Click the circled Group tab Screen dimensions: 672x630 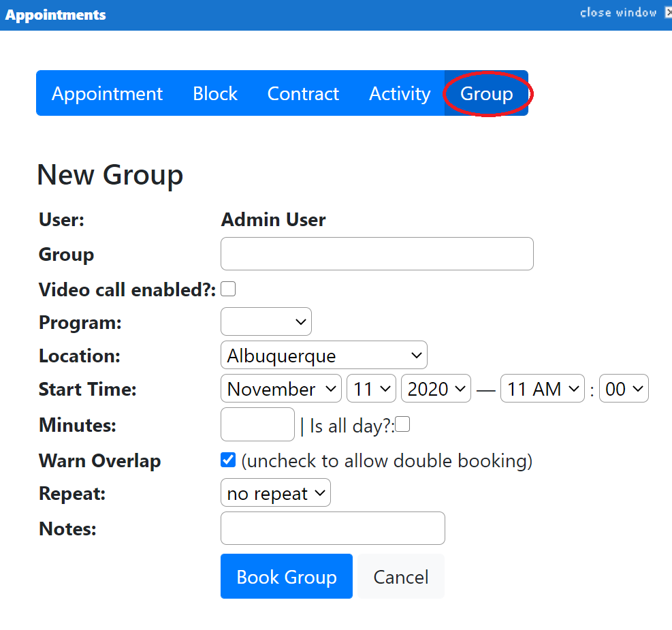(486, 93)
